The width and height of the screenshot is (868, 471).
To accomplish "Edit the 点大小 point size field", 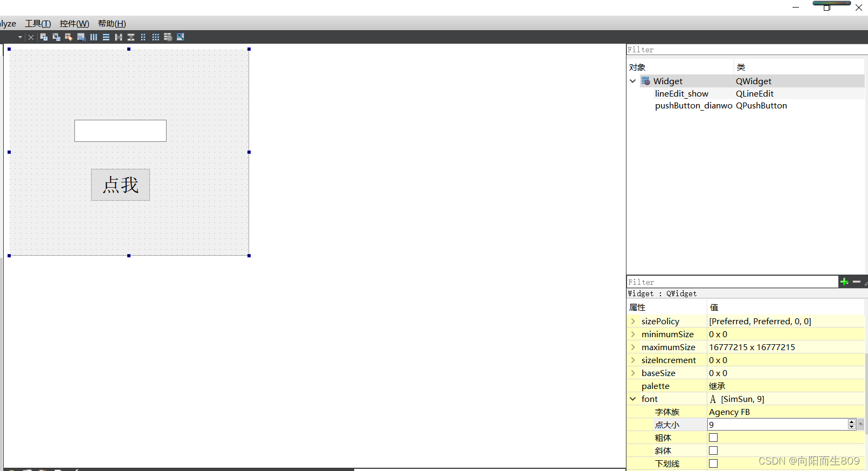I will coord(777,425).
